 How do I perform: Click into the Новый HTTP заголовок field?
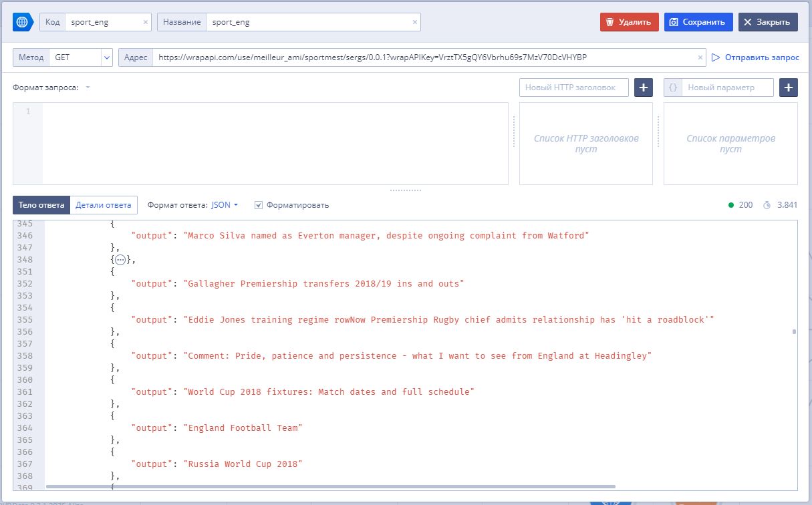pos(574,88)
